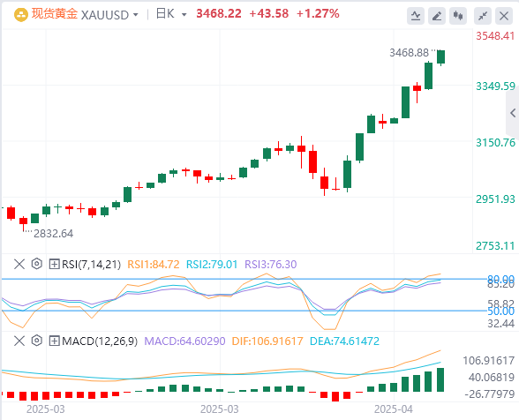This screenshot has height=420, width=519.
Task: Toggle the MACD panel plus box
Action: click(54, 341)
